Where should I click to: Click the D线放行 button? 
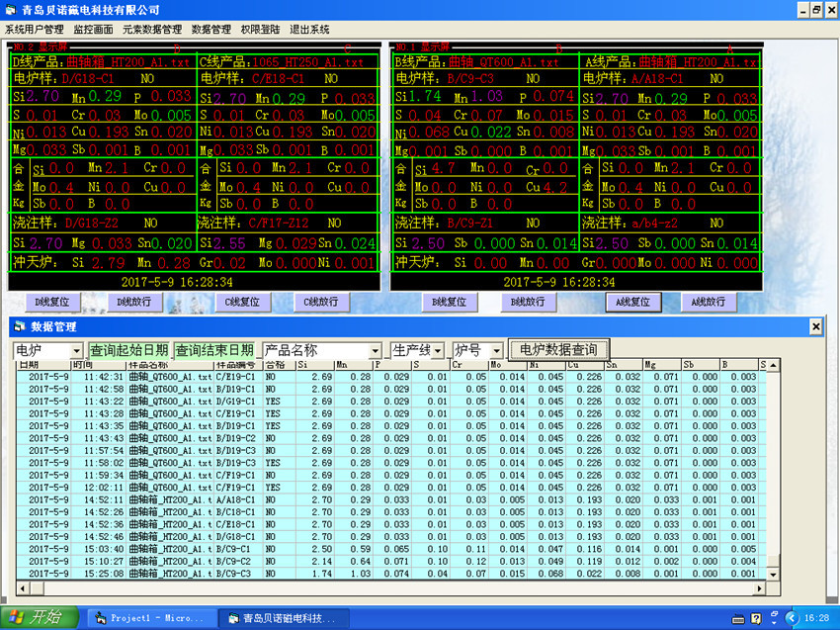pyautogui.click(x=134, y=302)
